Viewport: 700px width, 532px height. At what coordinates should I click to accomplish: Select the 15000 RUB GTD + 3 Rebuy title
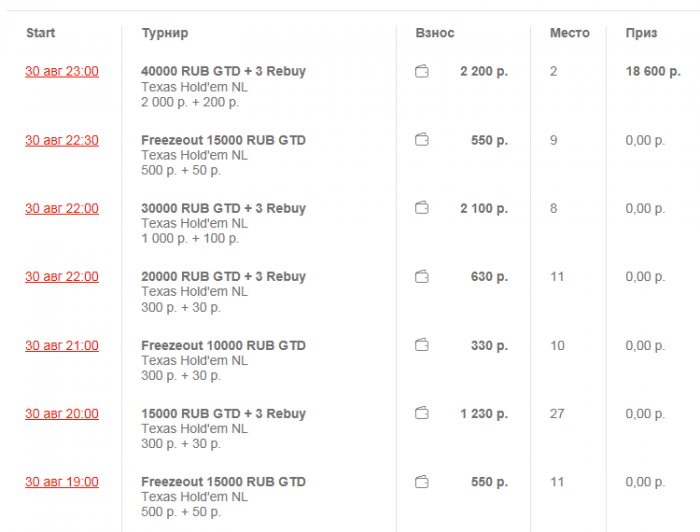tap(223, 414)
